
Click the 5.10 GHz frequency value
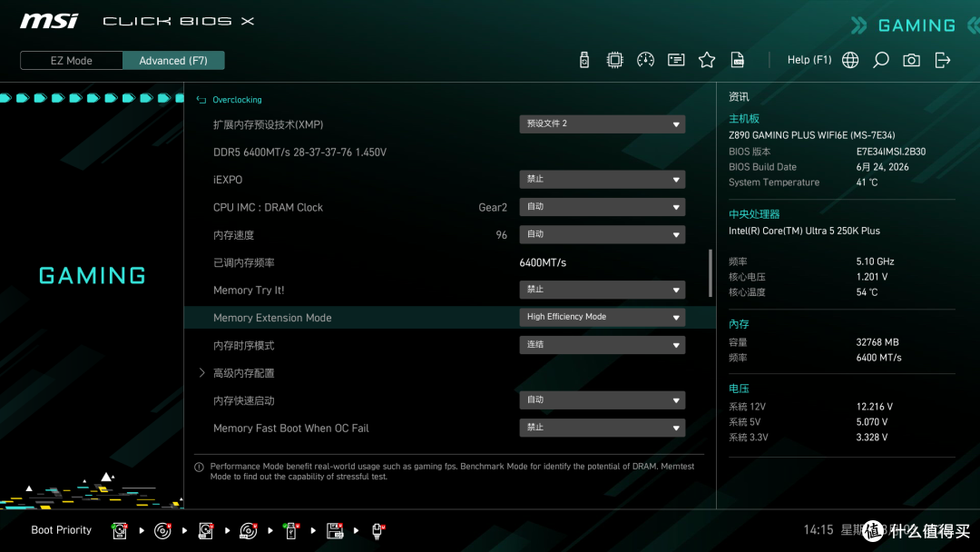pyautogui.click(x=875, y=261)
